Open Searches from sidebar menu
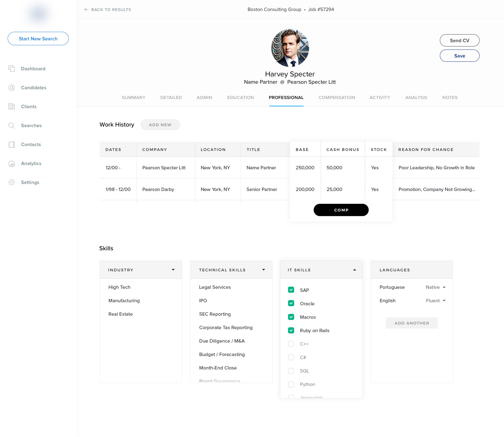The image size is (504, 437). tap(31, 126)
